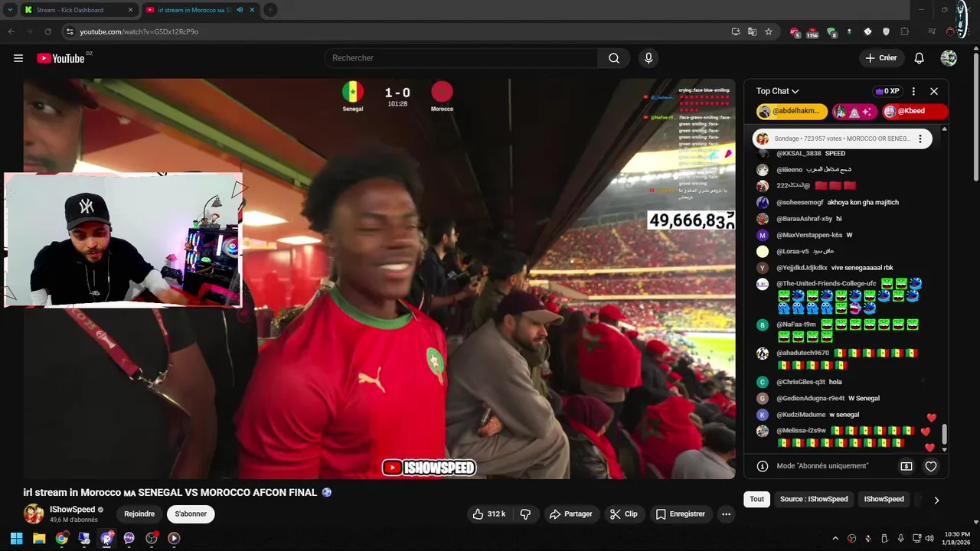Open more actions ellipsis under the video

pyautogui.click(x=726, y=514)
